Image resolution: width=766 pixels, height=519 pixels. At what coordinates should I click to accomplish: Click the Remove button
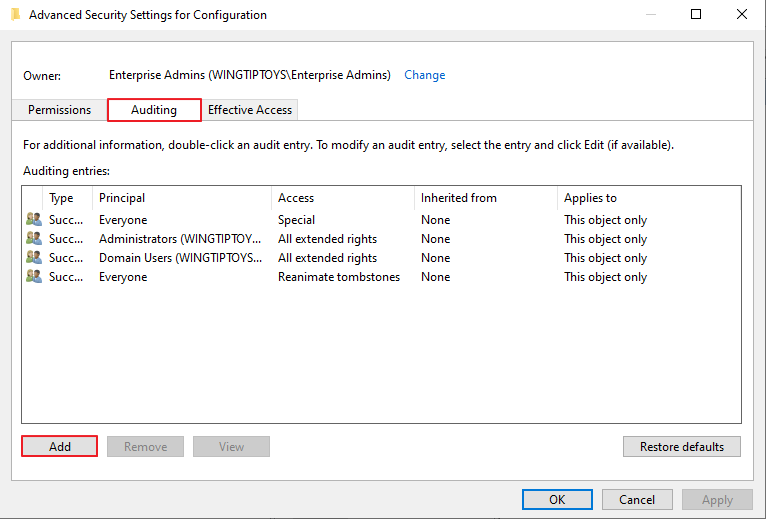[146, 446]
